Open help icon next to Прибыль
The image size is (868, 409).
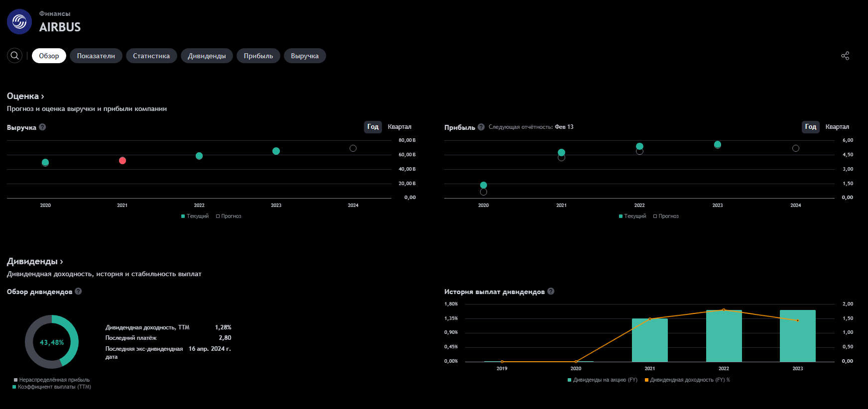coord(481,127)
